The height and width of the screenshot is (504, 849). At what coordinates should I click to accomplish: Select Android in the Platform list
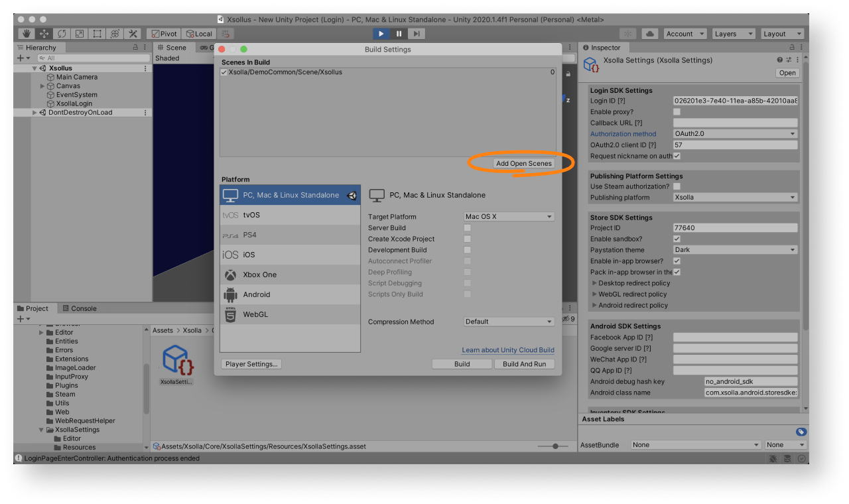(x=290, y=294)
